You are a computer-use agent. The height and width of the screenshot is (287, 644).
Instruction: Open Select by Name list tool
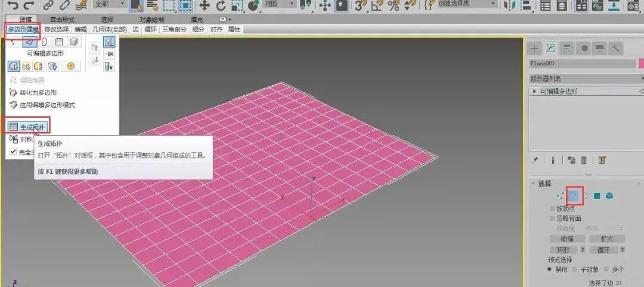pos(153,5)
